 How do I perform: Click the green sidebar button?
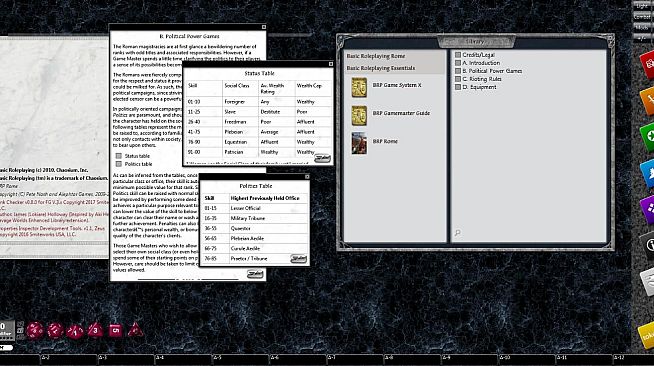(x=648, y=136)
